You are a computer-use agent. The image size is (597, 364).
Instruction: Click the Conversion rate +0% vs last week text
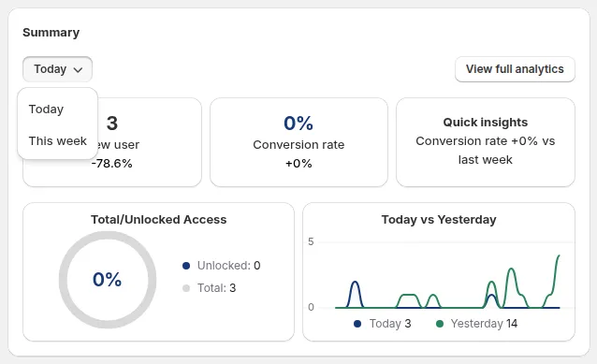(486, 151)
